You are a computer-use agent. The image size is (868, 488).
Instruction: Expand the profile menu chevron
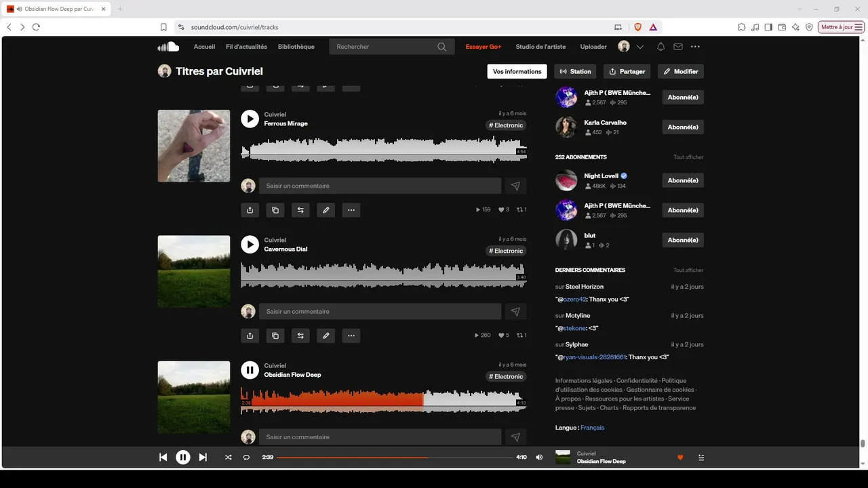tap(639, 47)
